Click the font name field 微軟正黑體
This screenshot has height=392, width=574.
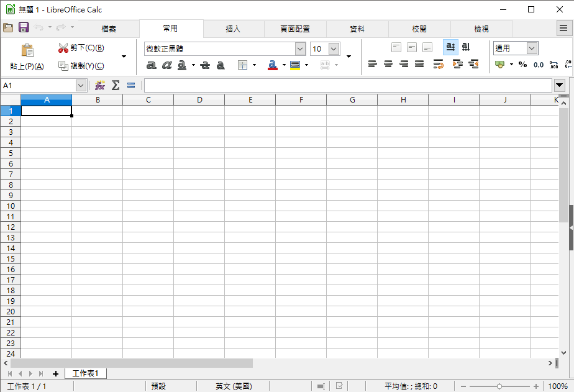coord(220,48)
